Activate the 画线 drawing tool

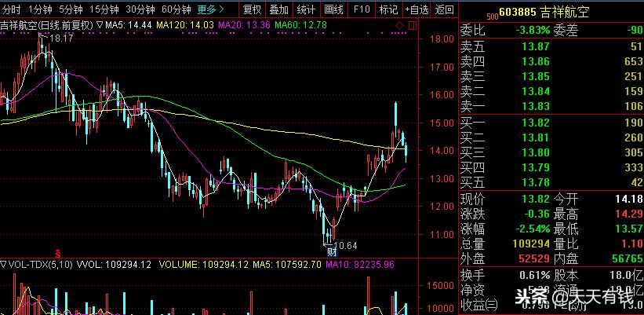pos(333,9)
